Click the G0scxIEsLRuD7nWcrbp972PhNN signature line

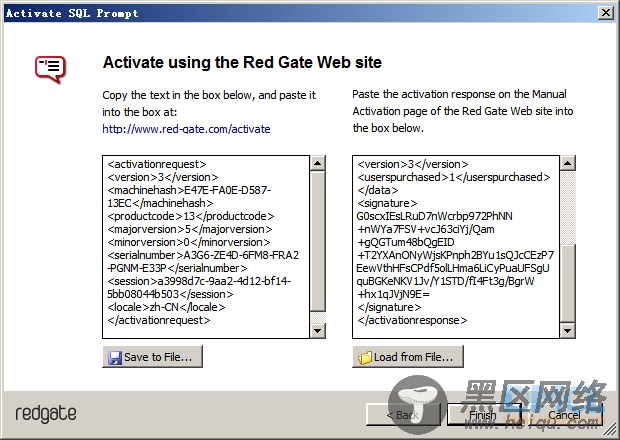pos(434,216)
